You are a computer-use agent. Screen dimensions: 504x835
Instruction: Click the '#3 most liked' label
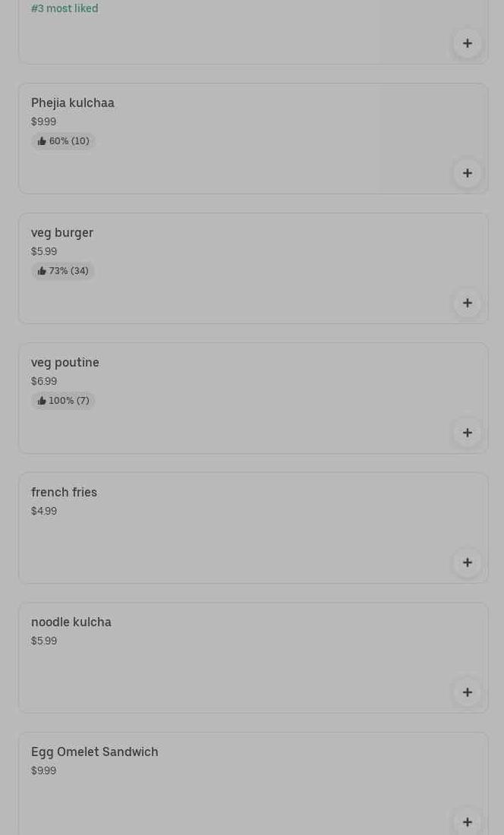pos(65,9)
